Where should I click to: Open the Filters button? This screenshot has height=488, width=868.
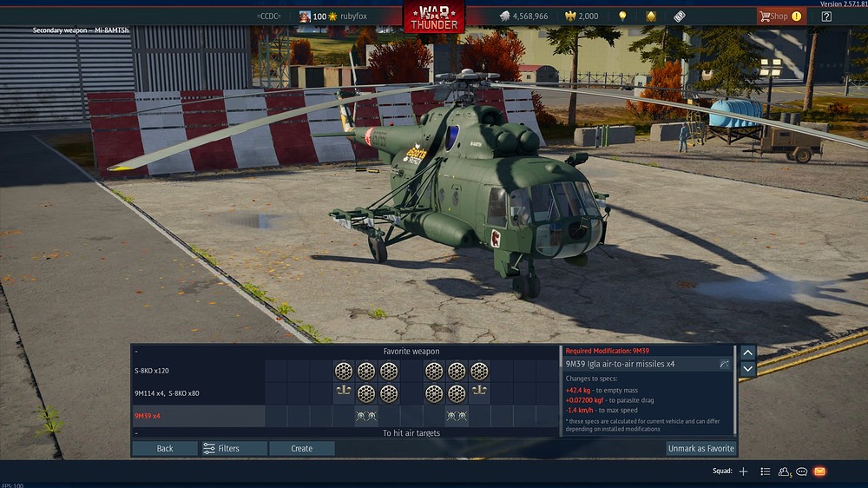click(x=233, y=448)
